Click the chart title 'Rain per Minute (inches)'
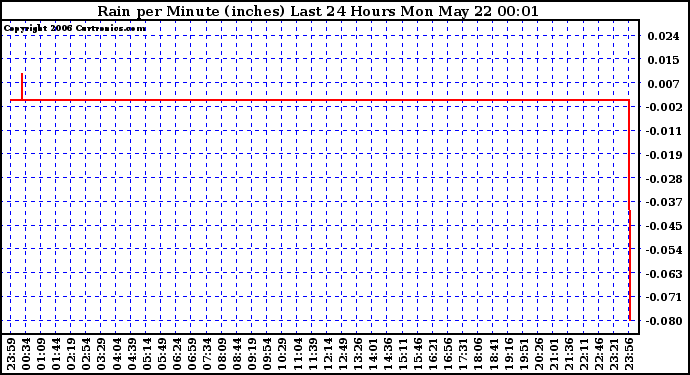Viewport: 690px width, 375px height. click(191, 11)
